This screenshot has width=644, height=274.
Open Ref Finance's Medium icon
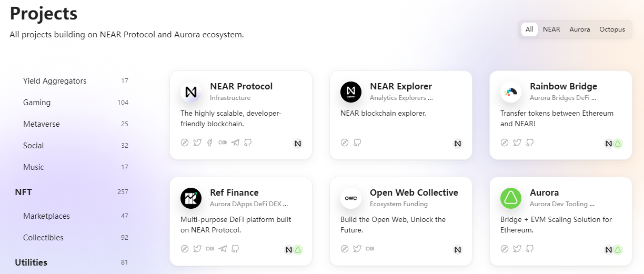pyautogui.click(x=210, y=249)
